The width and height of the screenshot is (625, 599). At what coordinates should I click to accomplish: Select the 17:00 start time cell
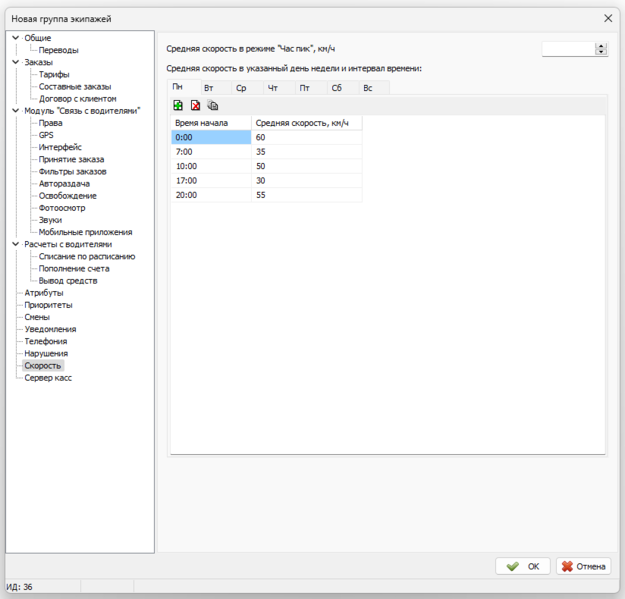coord(210,180)
